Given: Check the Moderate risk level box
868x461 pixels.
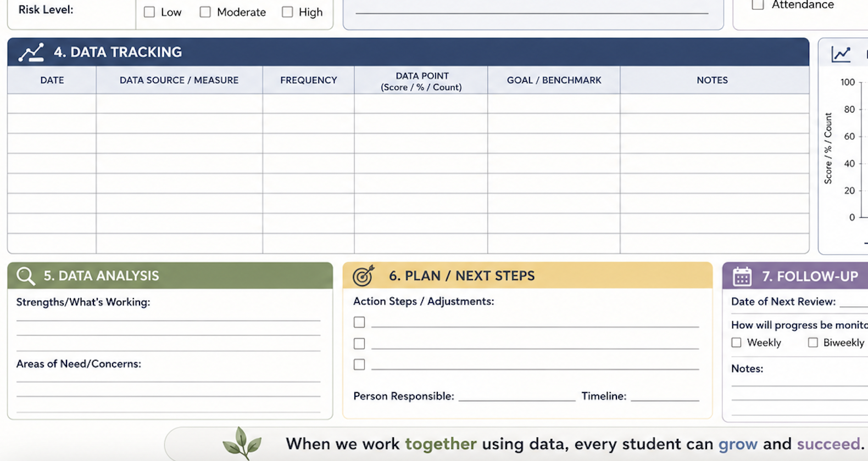Looking at the screenshot, I should [x=205, y=12].
